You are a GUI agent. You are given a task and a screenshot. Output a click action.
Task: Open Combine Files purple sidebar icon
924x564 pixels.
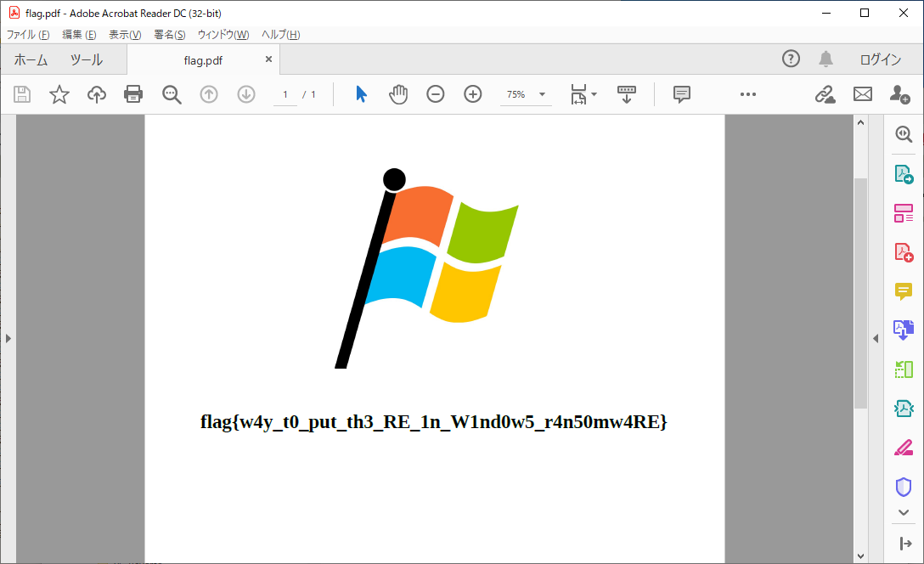tap(904, 330)
